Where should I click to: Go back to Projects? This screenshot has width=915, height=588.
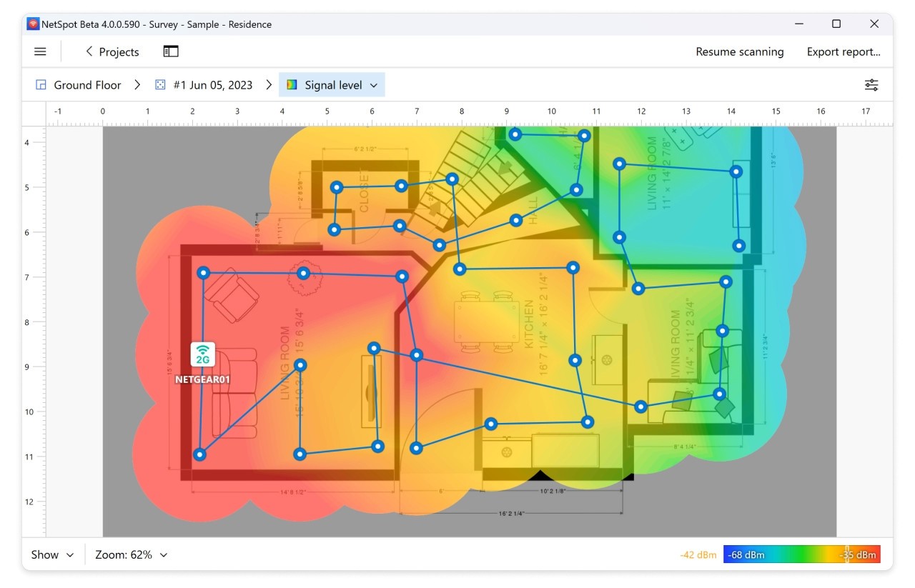[112, 51]
